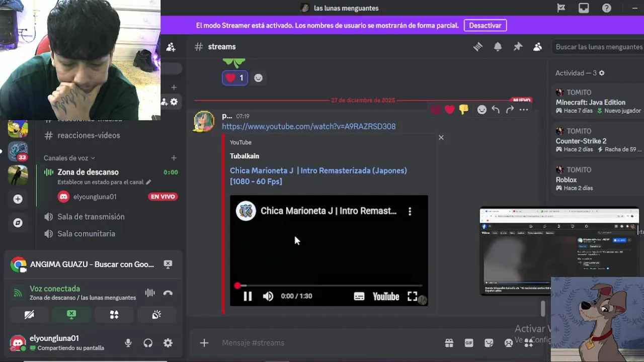Toggle the member list icon
This screenshot has width=644, height=362.
[537, 47]
